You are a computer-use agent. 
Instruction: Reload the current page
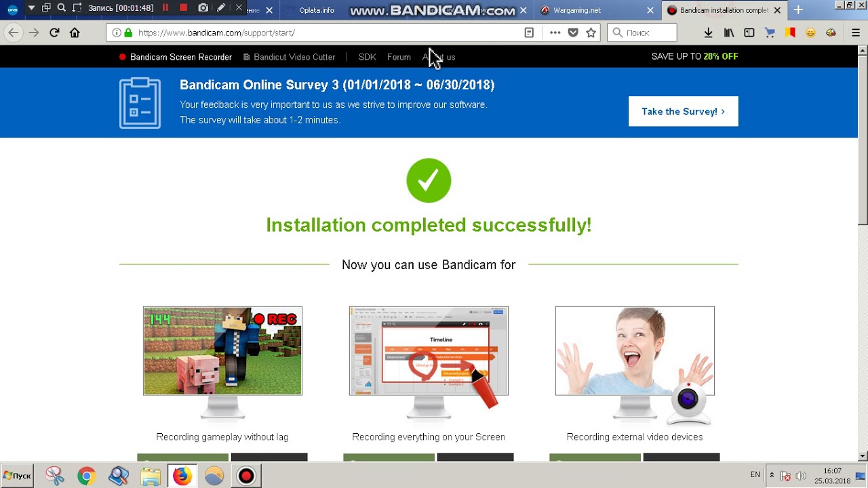(x=54, y=33)
